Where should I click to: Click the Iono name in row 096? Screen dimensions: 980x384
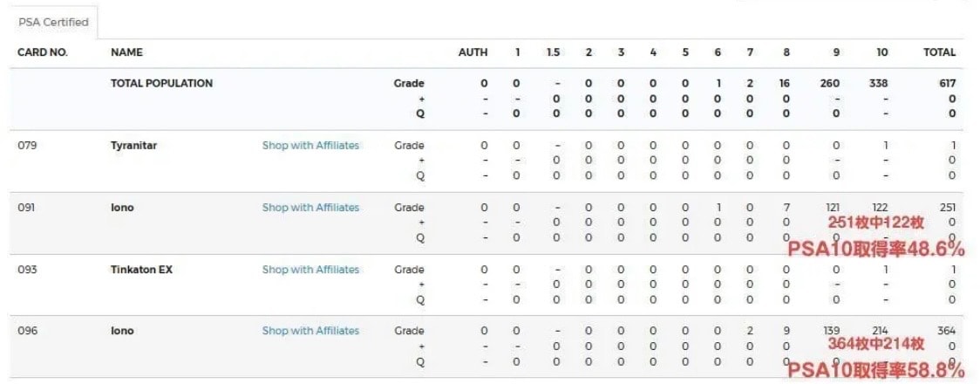(x=122, y=331)
